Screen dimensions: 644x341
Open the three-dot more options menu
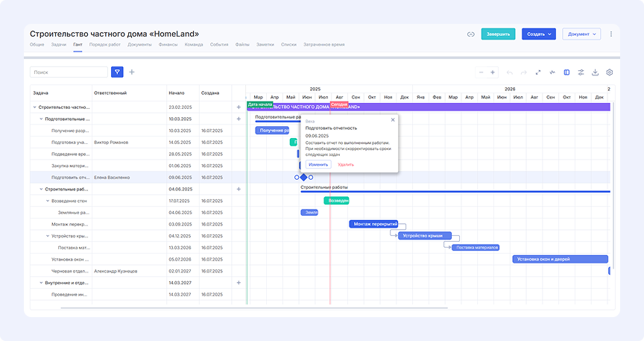click(x=611, y=34)
